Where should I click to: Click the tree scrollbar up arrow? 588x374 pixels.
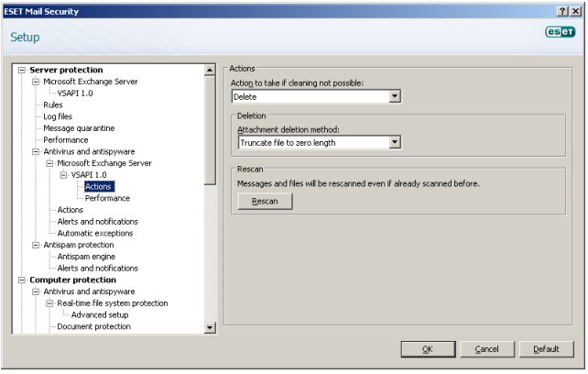point(210,70)
